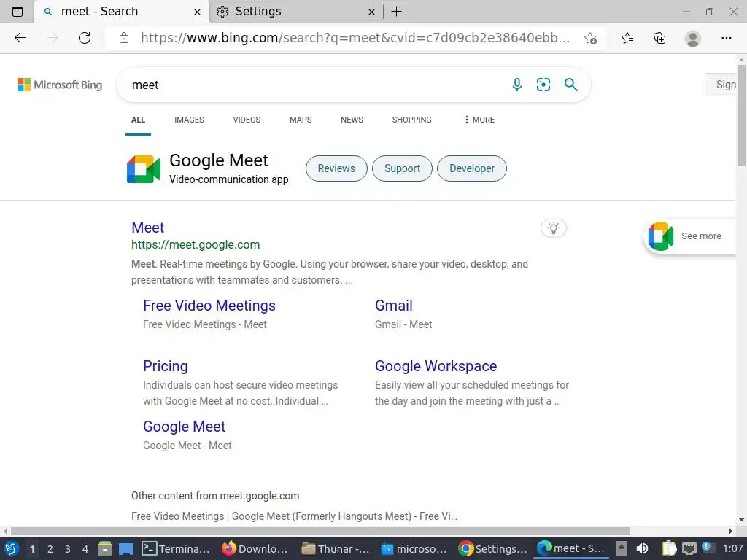Open the https://meet.google.com URL link

[196, 245]
